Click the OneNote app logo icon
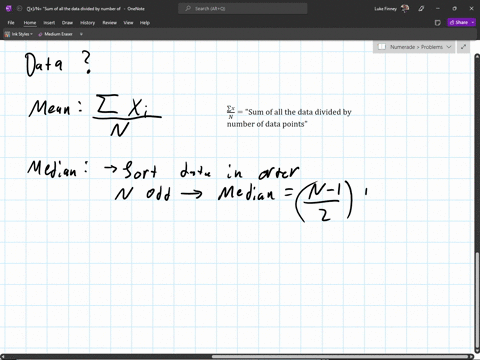This screenshot has height=360, width=480. coord(9,9)
